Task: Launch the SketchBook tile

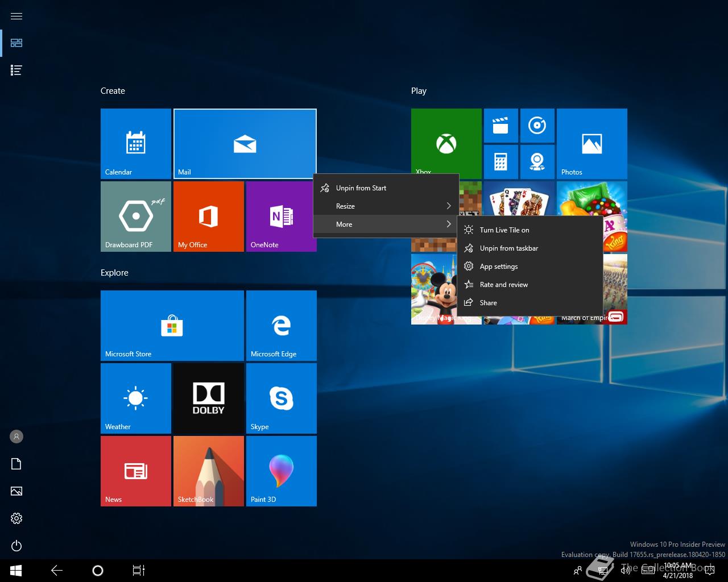Action: click(209, 471)
